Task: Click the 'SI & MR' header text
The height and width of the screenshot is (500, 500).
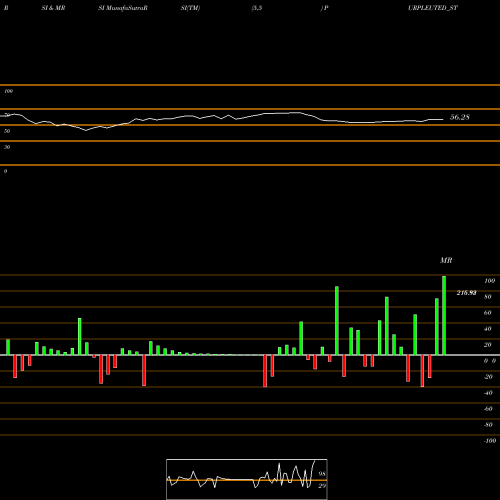Action: point(53,8)
